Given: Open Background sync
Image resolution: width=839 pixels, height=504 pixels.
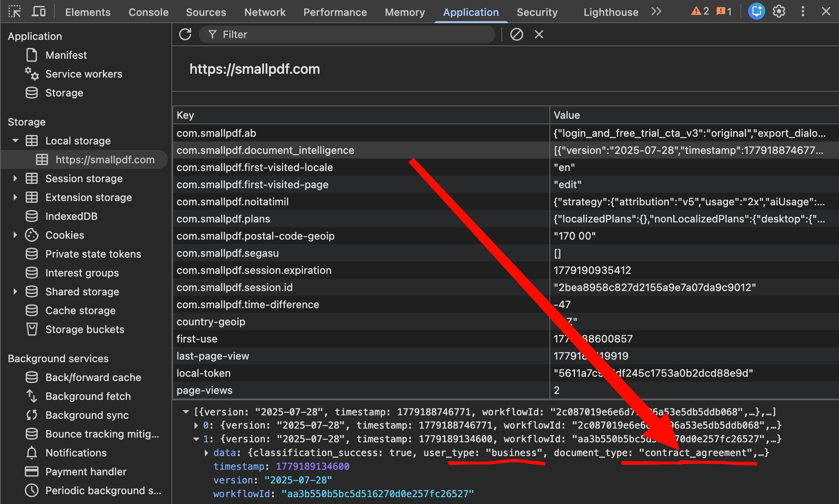Looking at the screenshot, I should [87, 415].
